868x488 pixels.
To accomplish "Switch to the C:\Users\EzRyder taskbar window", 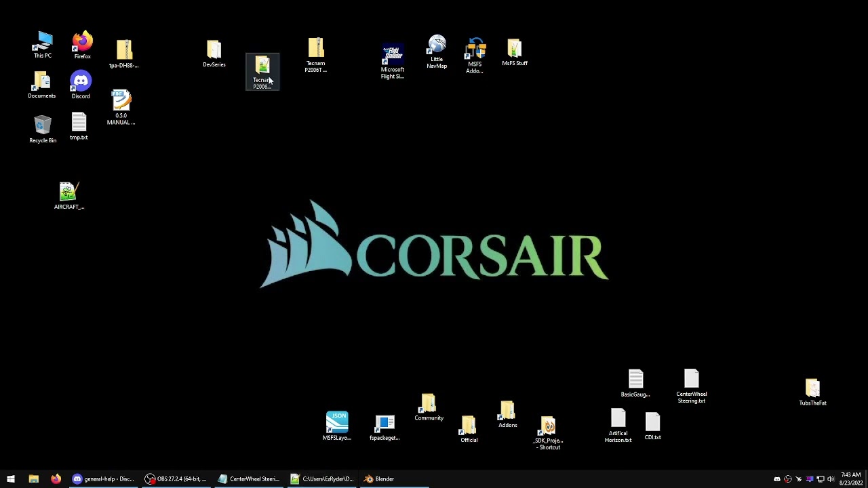I will click(x=321, y=479).
